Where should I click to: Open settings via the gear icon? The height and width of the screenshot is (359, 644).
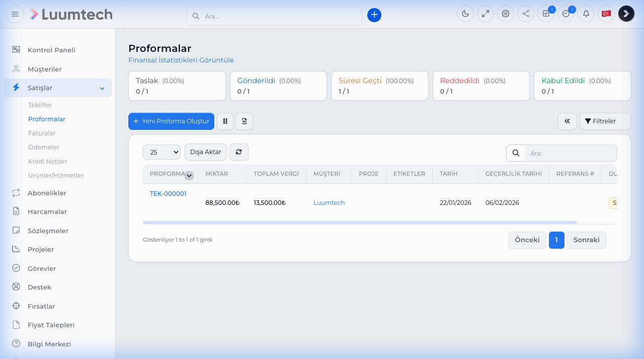pos(506,14)
